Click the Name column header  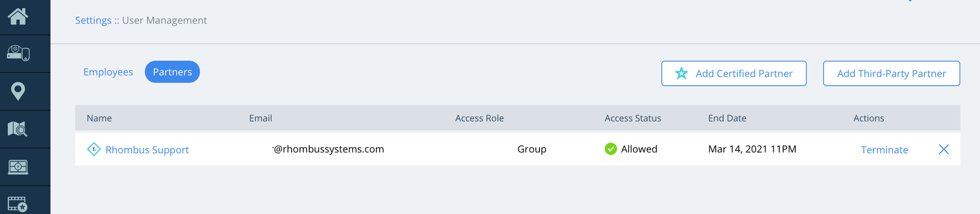click(x=99, y=118)
